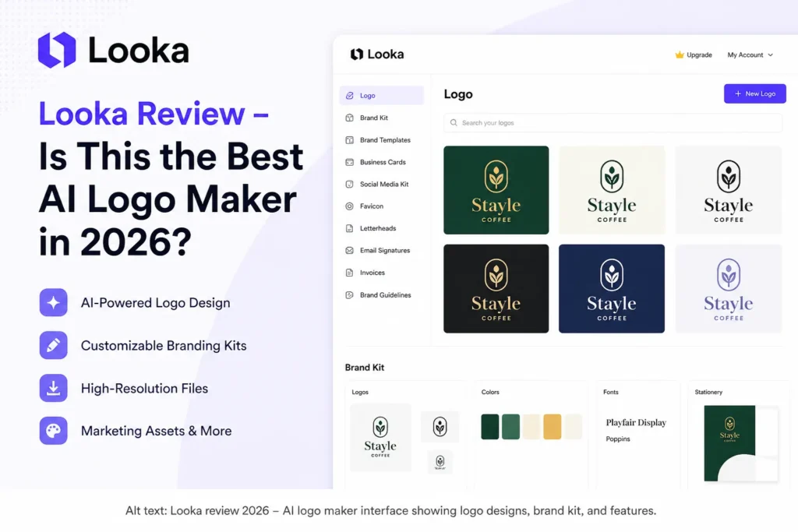Viewport: 798px width, 532px height.
Task: Click the Brand Templates sidebar icon
Action: pos(350,140)
